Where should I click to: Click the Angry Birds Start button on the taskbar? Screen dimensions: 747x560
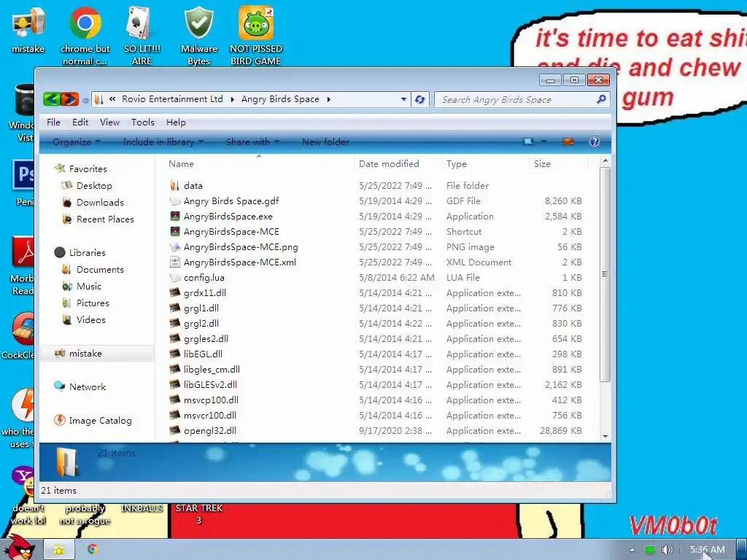pos(19,548)
